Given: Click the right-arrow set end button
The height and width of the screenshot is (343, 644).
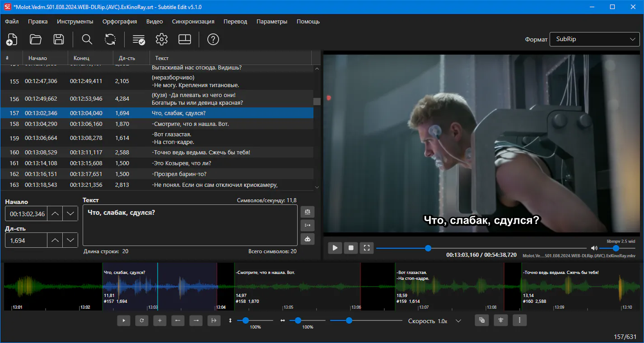Looking at the screenshot, I should pyautogui.click(x=196, y=320).
